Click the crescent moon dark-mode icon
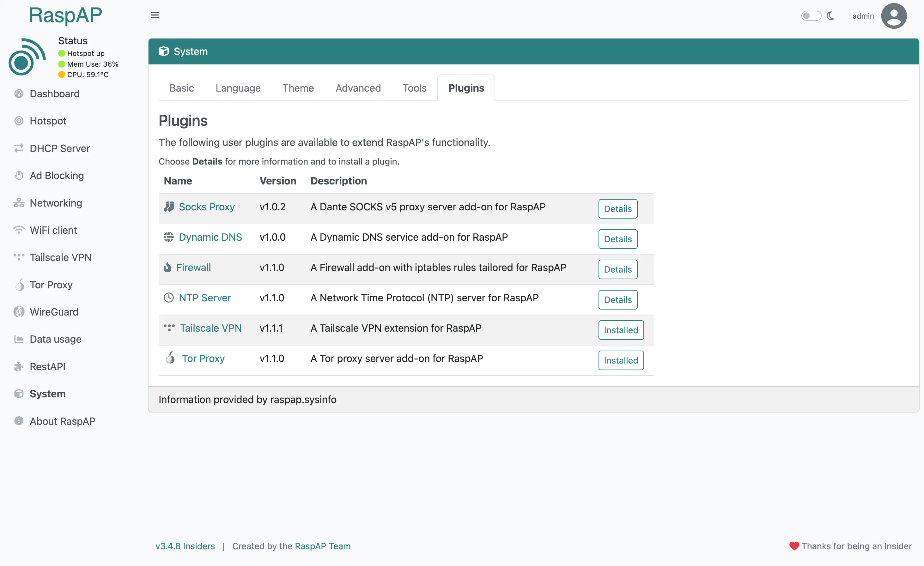This screenshot has width=924, height=566. click(x=831, y=16)
